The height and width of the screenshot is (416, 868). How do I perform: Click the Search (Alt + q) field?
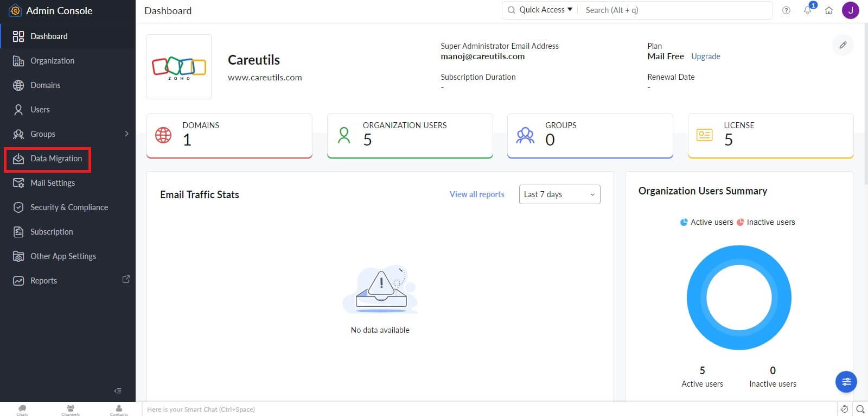click(x=676, y=10)
